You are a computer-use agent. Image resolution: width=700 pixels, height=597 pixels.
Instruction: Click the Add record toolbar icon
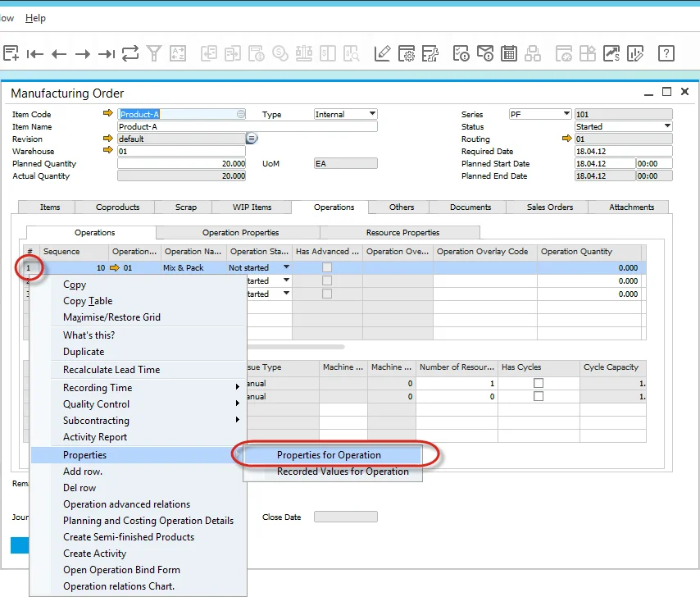coord(11,54)
